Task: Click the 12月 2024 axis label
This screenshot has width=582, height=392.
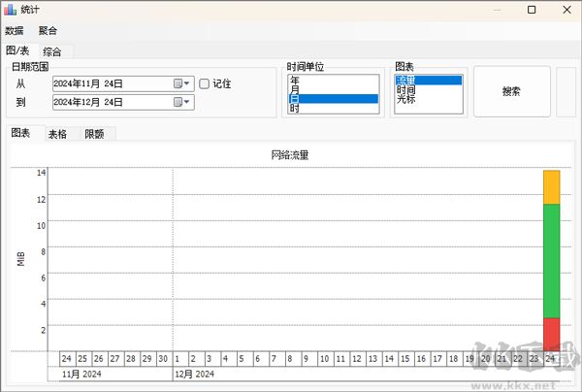Action: click(195, 374)
